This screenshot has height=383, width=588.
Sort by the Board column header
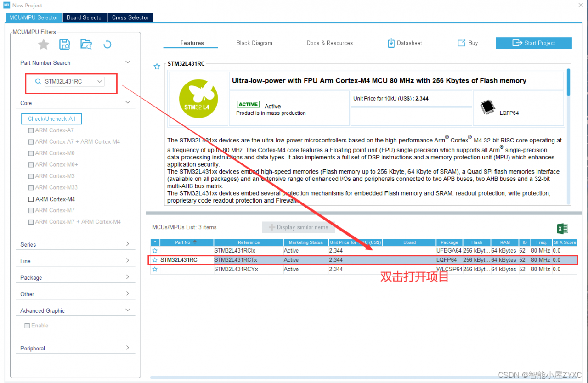(x=409, y=242)
